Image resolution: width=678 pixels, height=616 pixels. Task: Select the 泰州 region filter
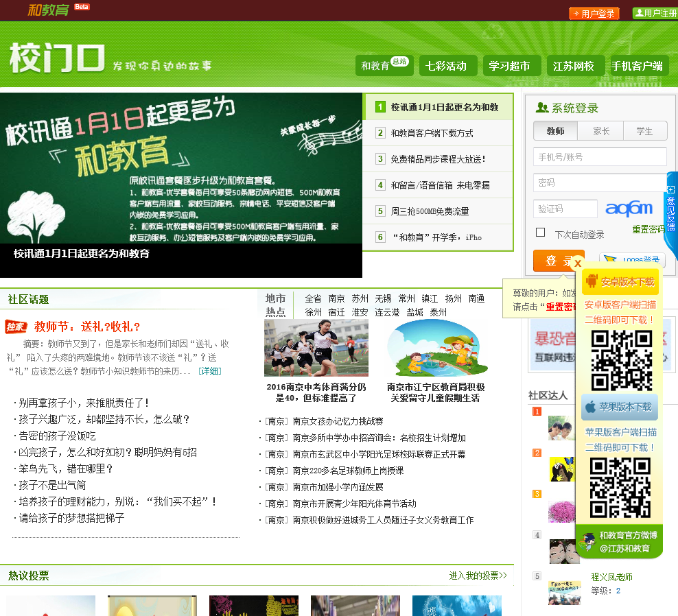pyautogui.click(x=438, y=313)
